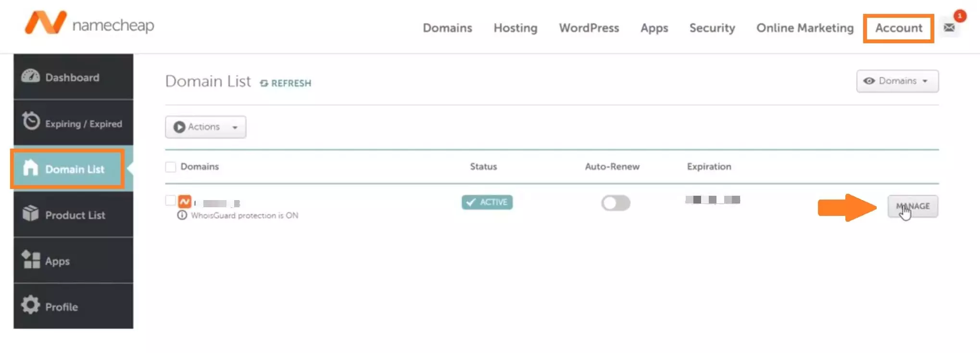Click the Expiration column header
Screen dimensions: 980x353
(709, 166)
